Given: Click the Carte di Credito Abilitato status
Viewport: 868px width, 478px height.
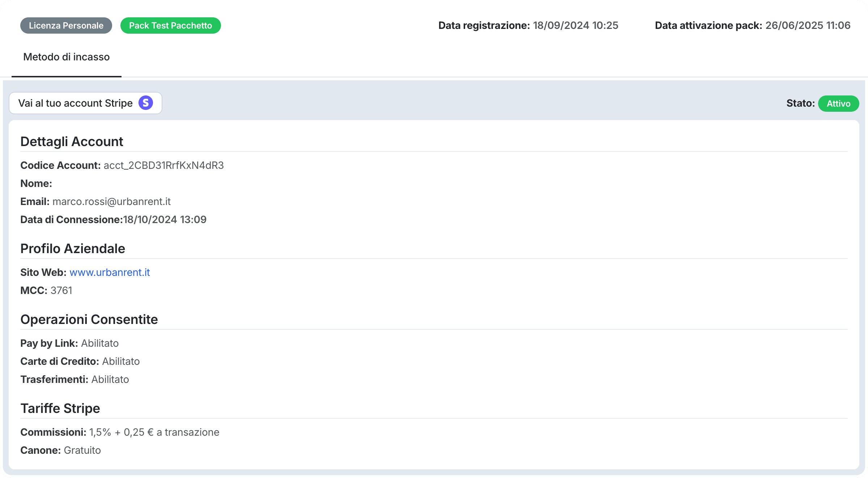Looking at the screenshot, I should coord(121,361).
